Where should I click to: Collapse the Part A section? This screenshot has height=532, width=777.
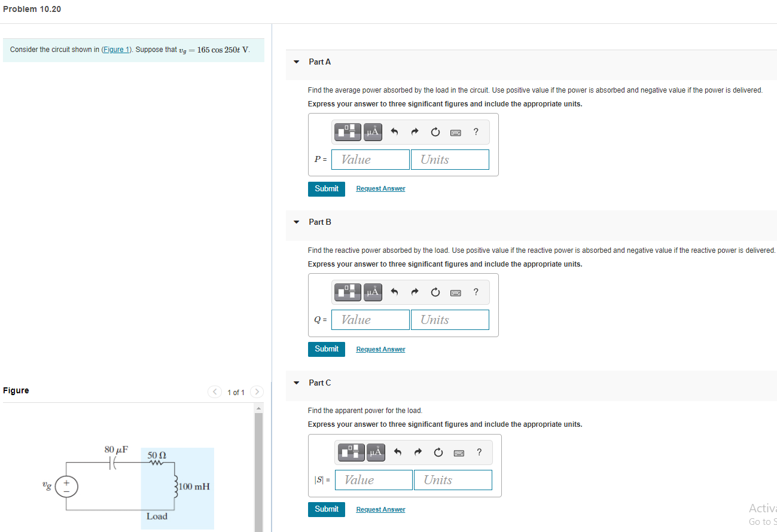coord(296,62)
